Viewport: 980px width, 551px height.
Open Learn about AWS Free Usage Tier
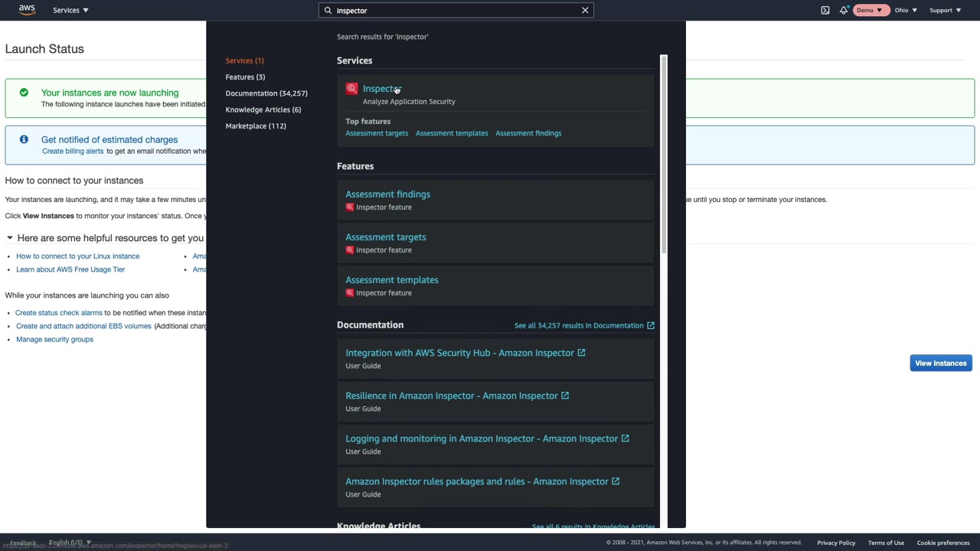coord(70,269)
